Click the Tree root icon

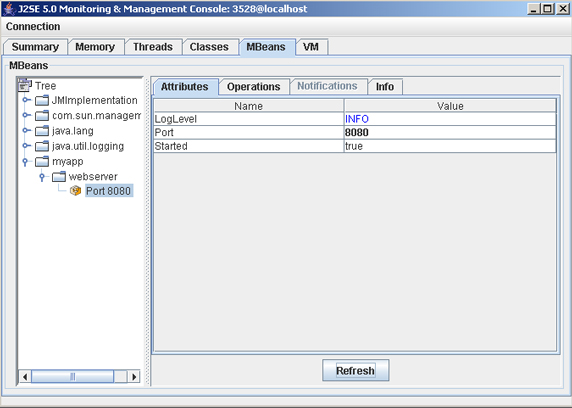(x=25, y=85)
